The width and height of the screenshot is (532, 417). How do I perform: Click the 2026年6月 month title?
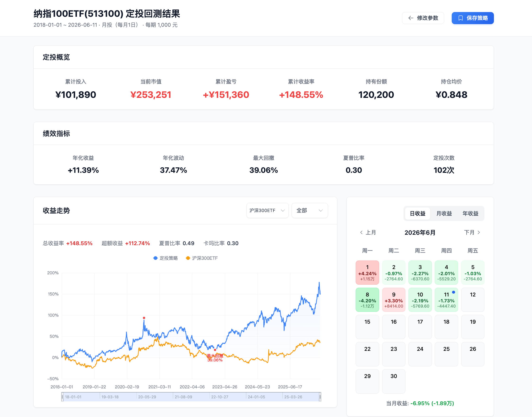pyautogui.click(x=420, y=232)
